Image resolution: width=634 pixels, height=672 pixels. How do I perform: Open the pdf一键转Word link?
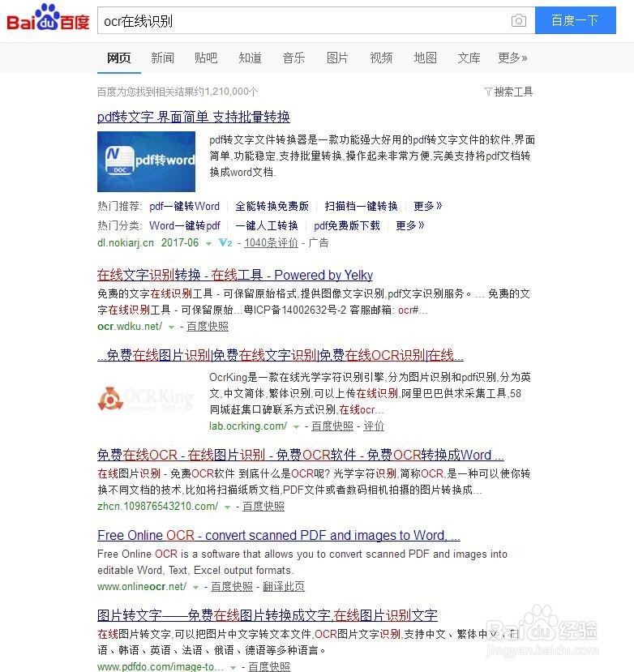(184, 206)
